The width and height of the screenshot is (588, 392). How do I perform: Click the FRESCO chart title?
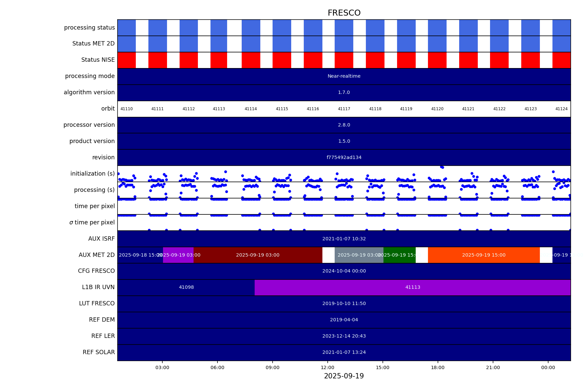point(344,13)
